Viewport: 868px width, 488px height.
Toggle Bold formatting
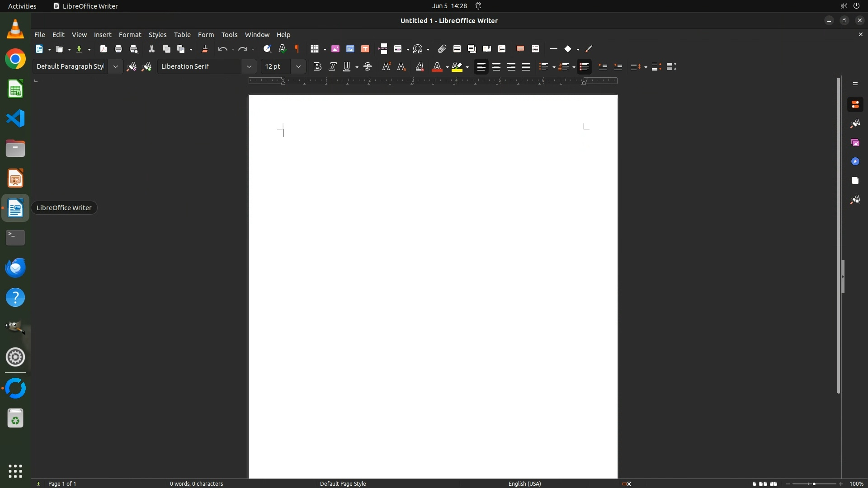point(317,67)
